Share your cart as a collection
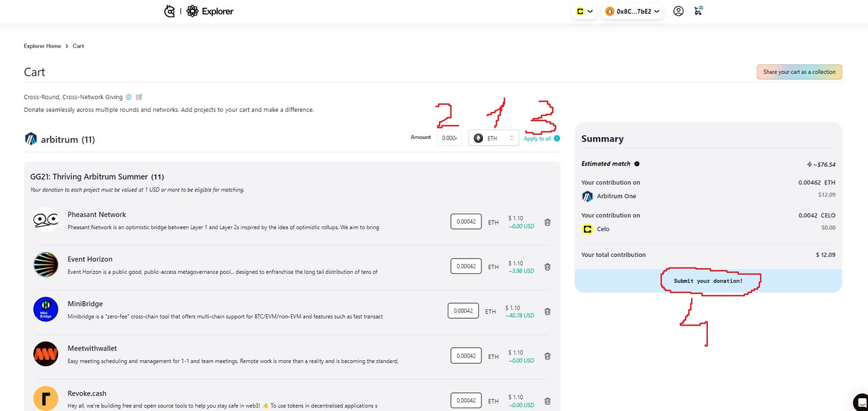The image size is (868, 411). coord(800,72)
